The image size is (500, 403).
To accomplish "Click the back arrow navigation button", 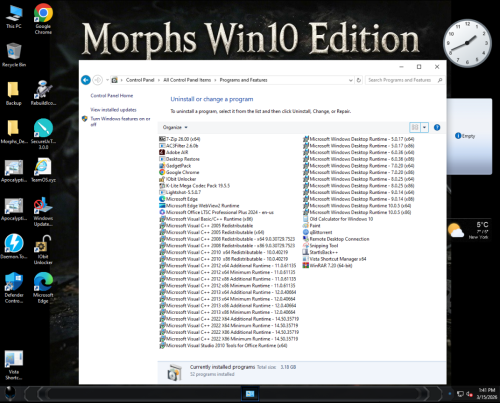I will click(86, 80).
